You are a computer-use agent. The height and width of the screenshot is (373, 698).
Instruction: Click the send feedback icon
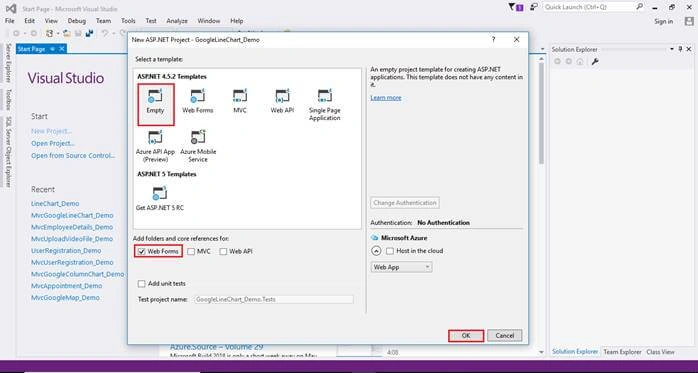pyautogui.click(x=534, y=7)
